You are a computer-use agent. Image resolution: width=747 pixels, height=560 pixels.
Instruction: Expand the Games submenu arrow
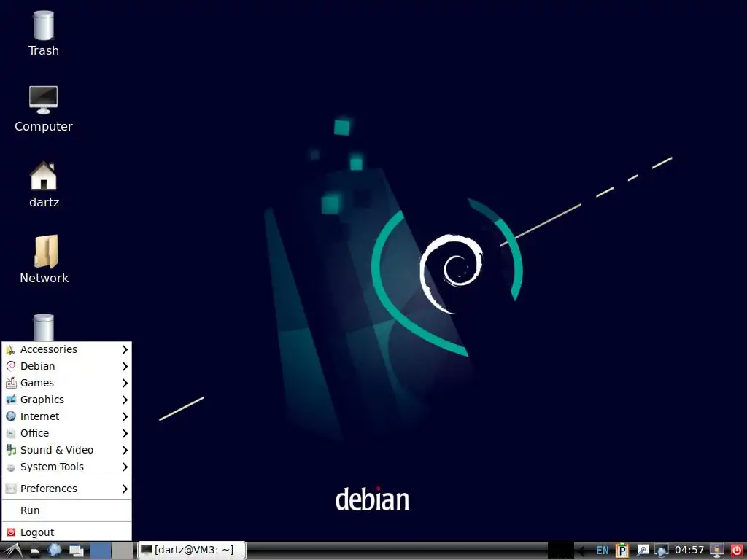pyautogui.click(x=125, y=383)
